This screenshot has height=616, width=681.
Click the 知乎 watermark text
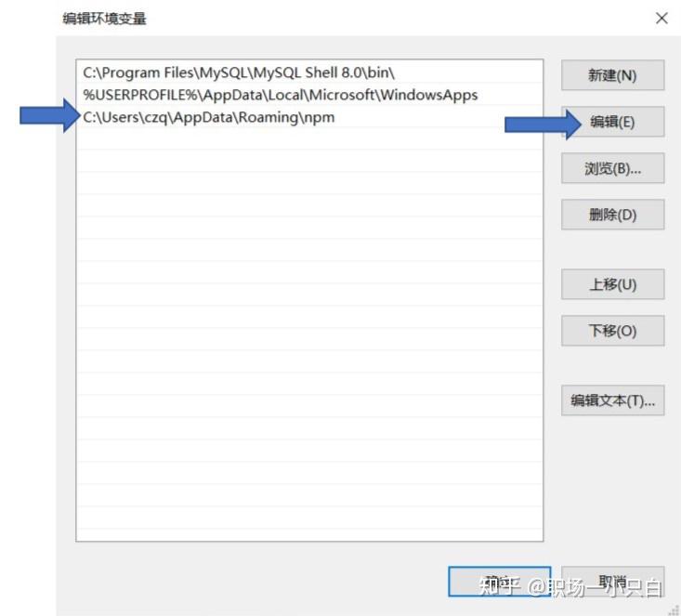pyautogui.click(x=500, y=585)
